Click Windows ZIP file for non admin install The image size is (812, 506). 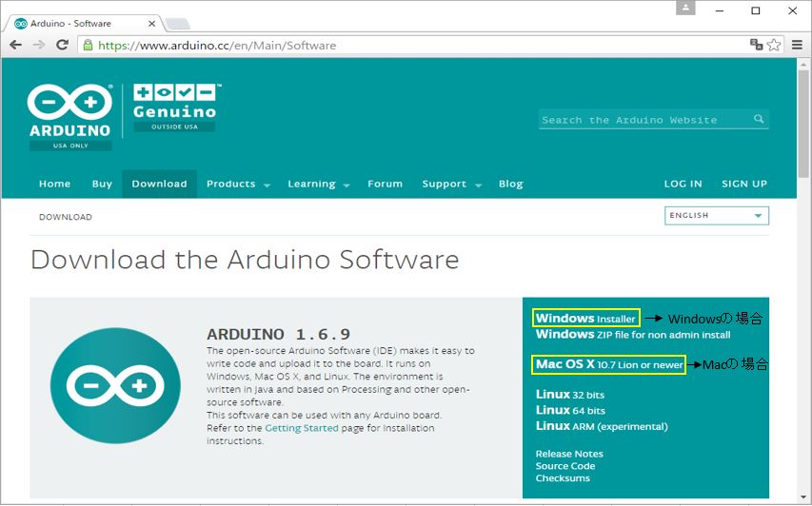[x=633, y=334]
